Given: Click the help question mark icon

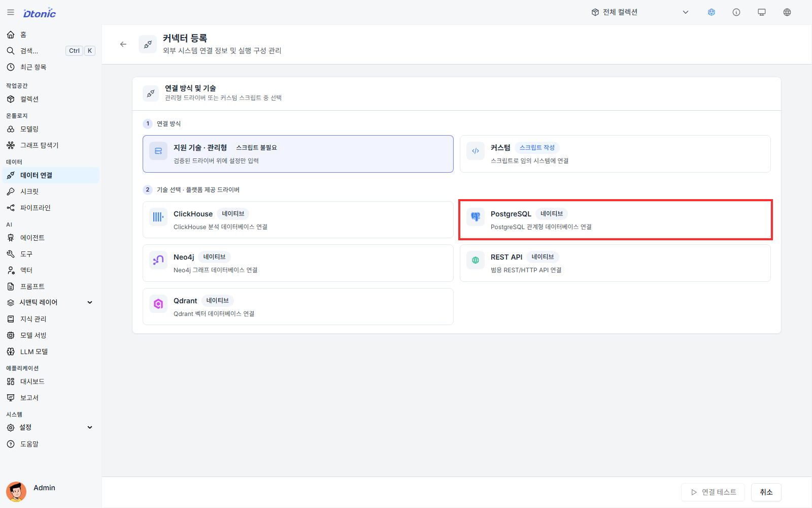Looking at the screenshot, I should [11, 444].
